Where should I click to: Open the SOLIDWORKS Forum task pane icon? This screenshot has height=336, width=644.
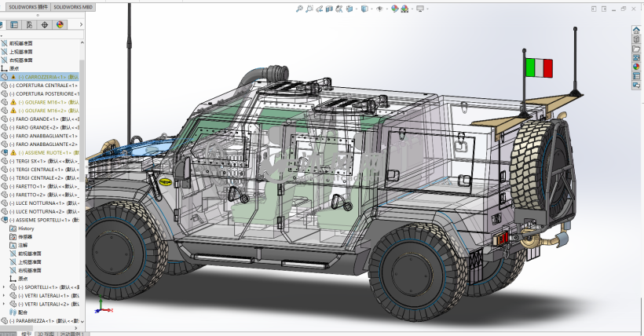636,86
